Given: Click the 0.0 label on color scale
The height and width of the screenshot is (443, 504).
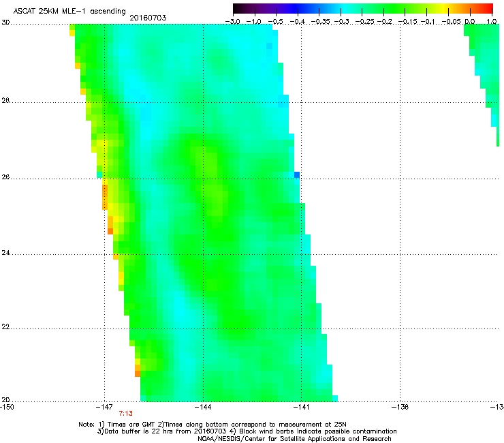Looking at the screenshot, I should point(470,22).
